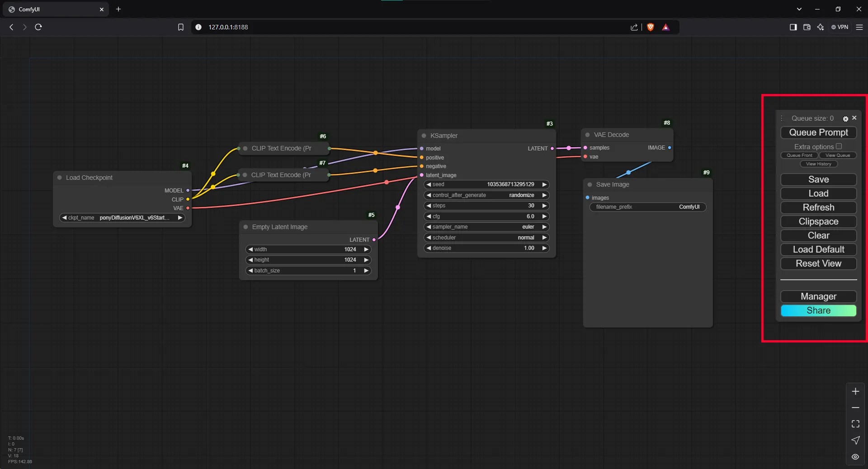Click the Queue Prompt button
Image resolution: width=868 pixels, height=469 pixels.
(818, 132)
